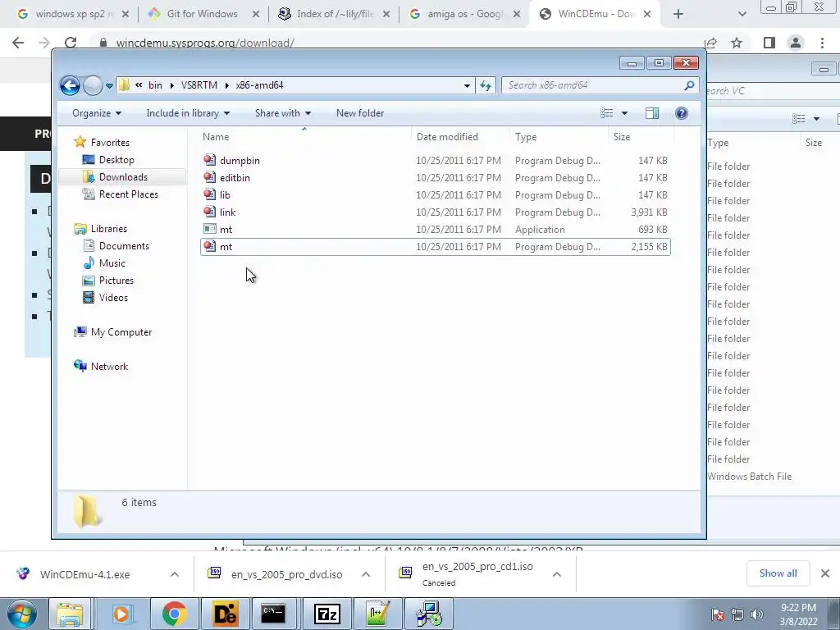The height and width of the screenshot is (630, 840).
Task: Open the recent locations arrow beside forward button
Action: pyautogui.click(x=109, y=85)
